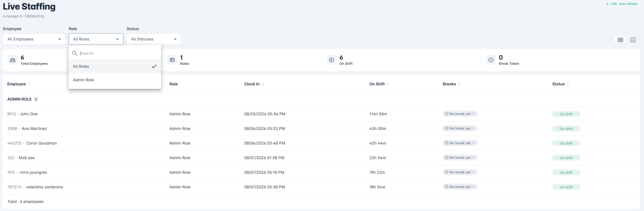Click the Live Staffing page title
Viewport: 644px width, 211px height.
[x=29, y=7]
